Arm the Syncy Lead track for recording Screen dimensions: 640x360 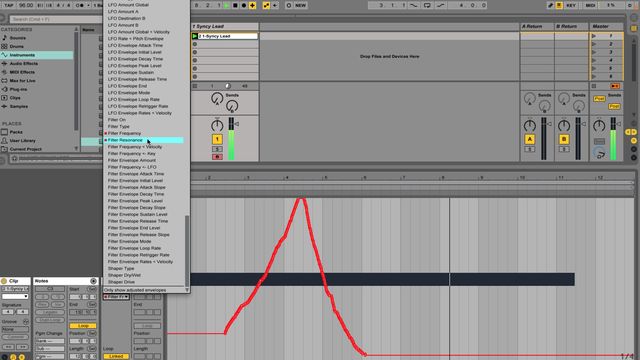[217, 157]
